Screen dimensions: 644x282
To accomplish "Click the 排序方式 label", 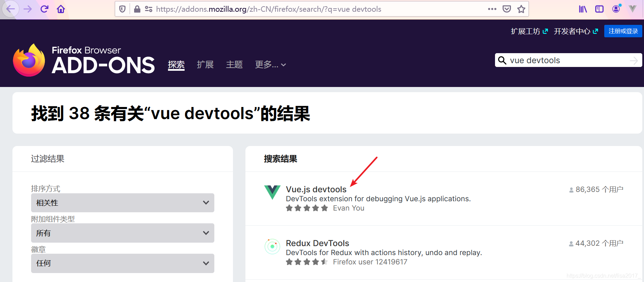I will [46, 188].
